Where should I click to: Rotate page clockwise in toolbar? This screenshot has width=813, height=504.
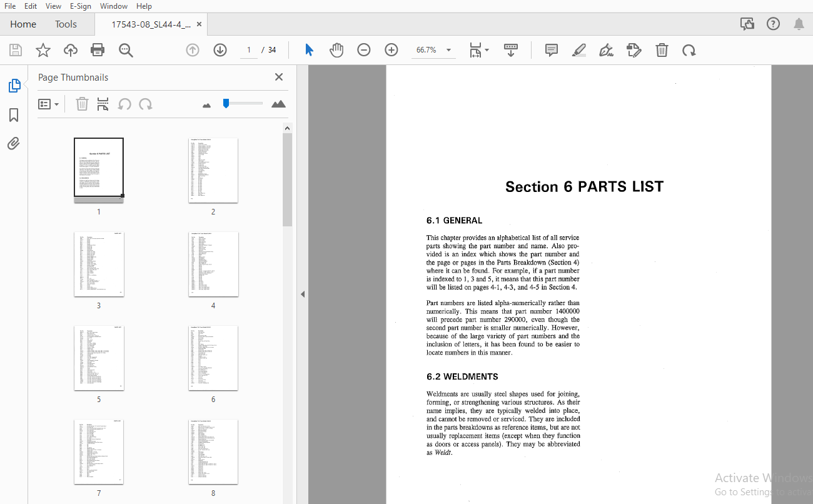tap(689, 50)
